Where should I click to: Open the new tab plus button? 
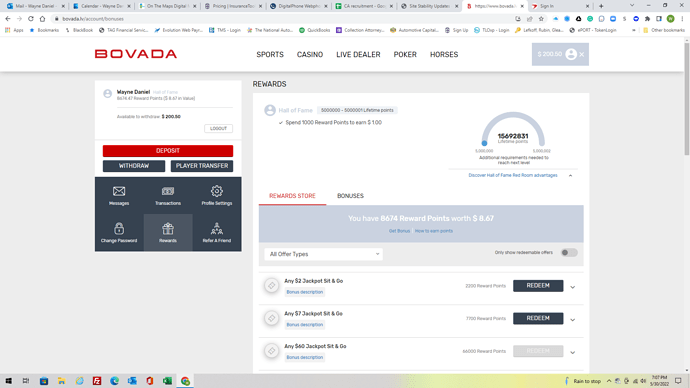[601, 6]
